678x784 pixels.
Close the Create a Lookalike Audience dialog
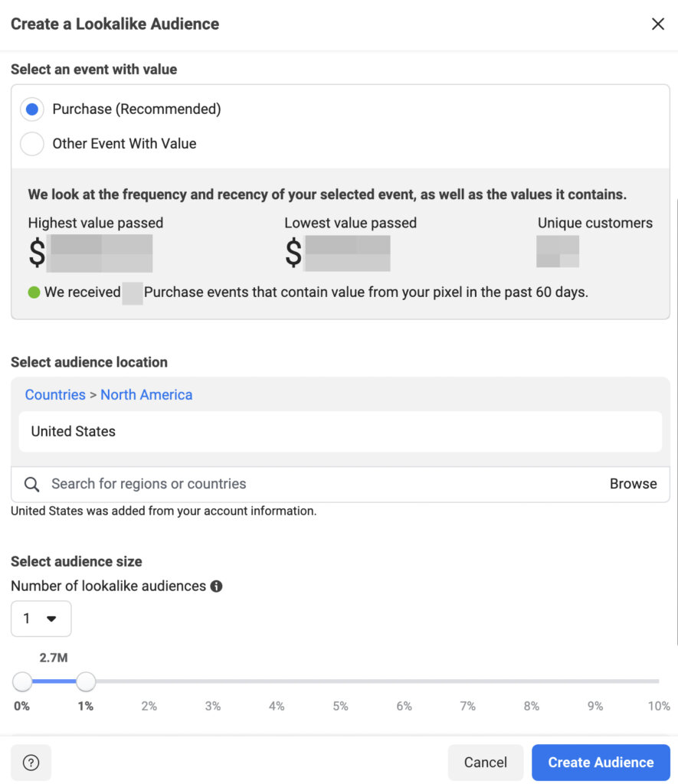pyautogui.click(x=657, y=24)
